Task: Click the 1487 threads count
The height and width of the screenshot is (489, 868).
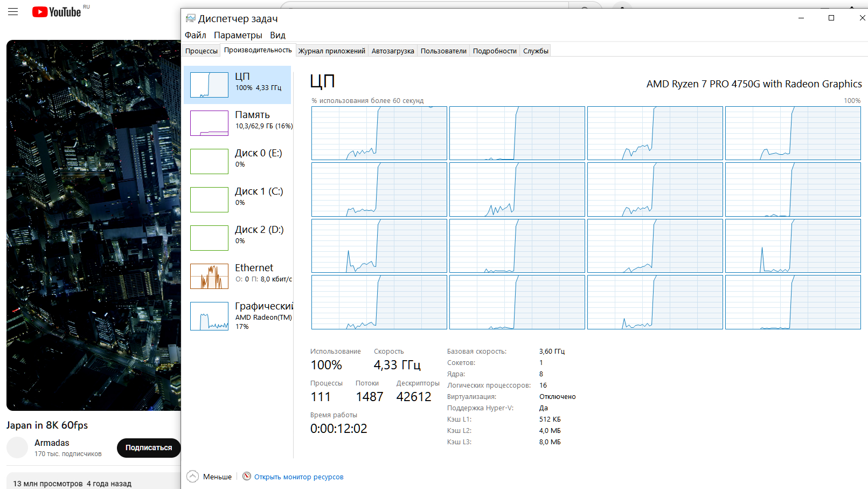Action: 370,397
